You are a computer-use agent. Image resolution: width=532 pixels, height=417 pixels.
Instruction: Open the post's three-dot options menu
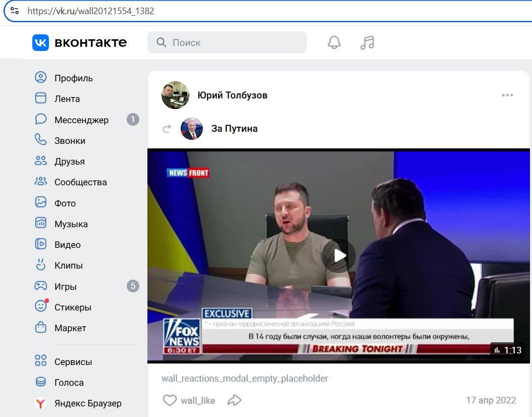[x=507, y=95]
